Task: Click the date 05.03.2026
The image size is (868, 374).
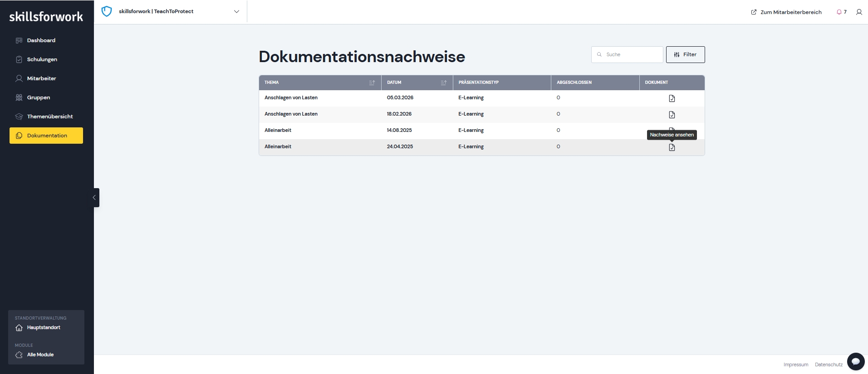Action: (400, 97)
